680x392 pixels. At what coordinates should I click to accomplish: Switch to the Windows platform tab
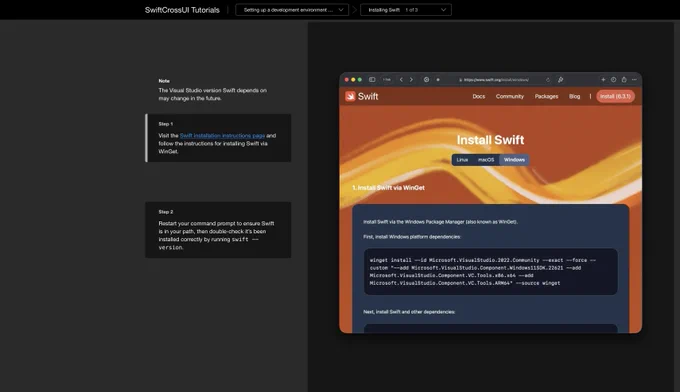point(514,160)
